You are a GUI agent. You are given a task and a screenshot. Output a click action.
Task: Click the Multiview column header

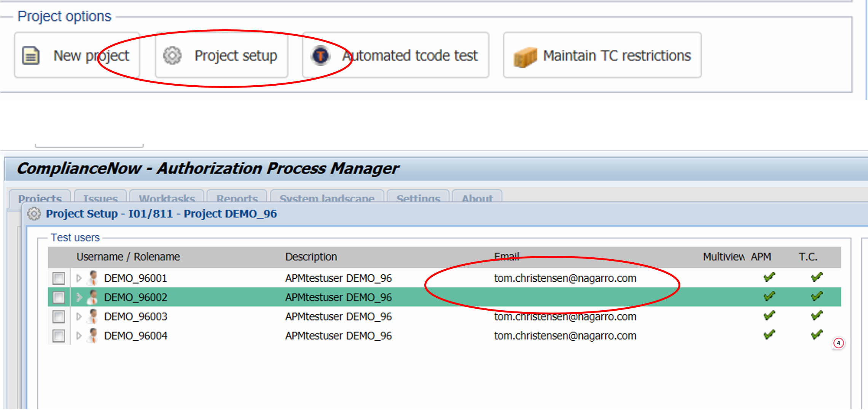coord(723,257)
